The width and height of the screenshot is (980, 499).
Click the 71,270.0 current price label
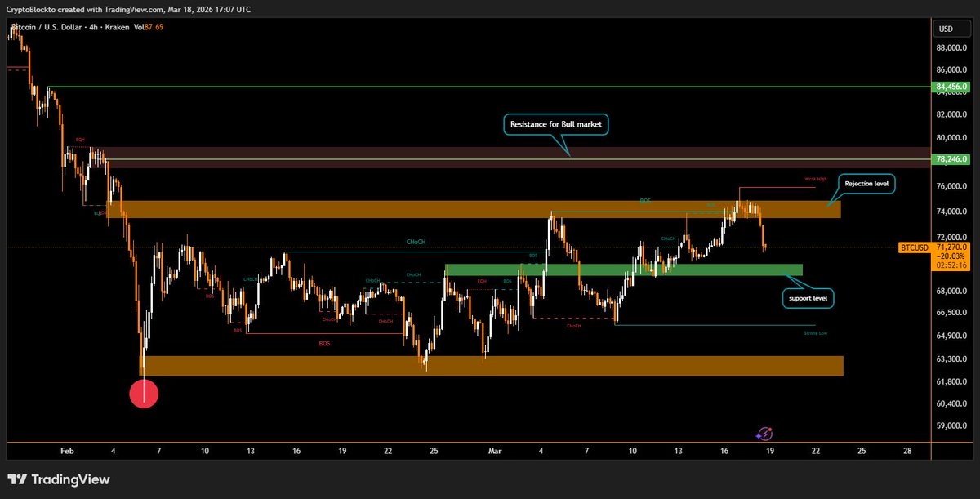tap(952, 247)
